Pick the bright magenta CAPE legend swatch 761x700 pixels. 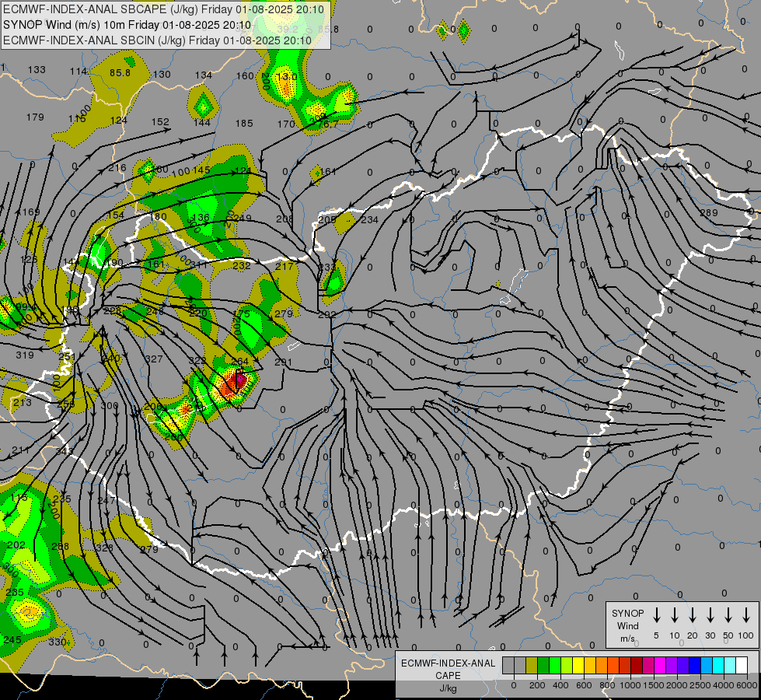point(660,666)
